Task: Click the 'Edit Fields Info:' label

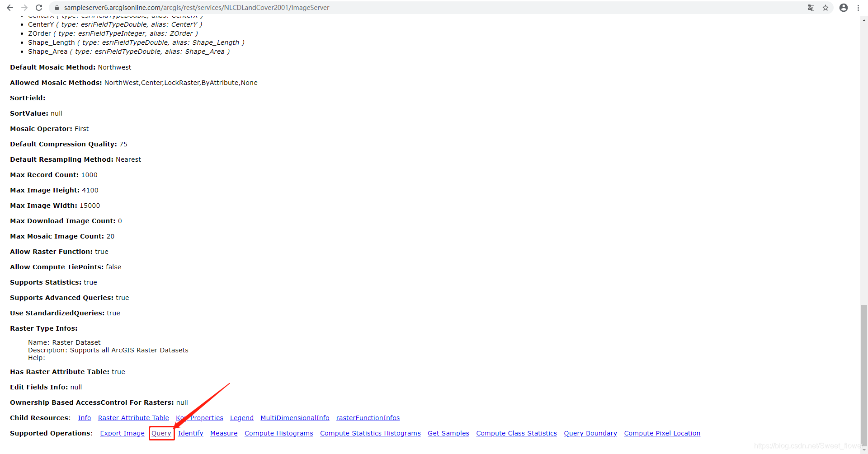Action: tap(39, 387)
